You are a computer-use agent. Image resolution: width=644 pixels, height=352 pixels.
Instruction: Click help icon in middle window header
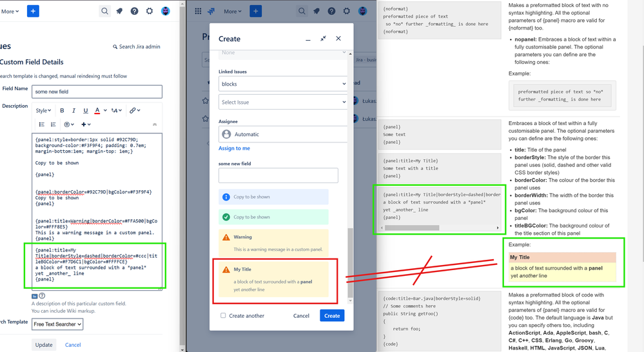tap(331, 11)
